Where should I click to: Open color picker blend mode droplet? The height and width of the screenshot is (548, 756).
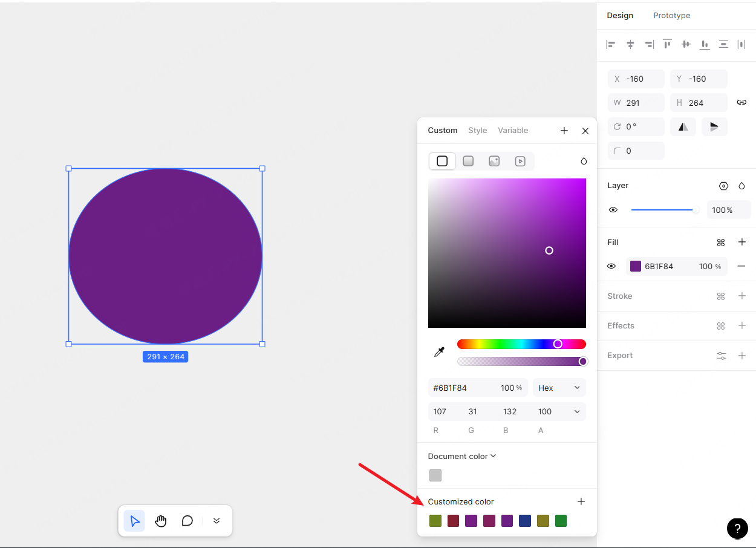pos(584,161)
